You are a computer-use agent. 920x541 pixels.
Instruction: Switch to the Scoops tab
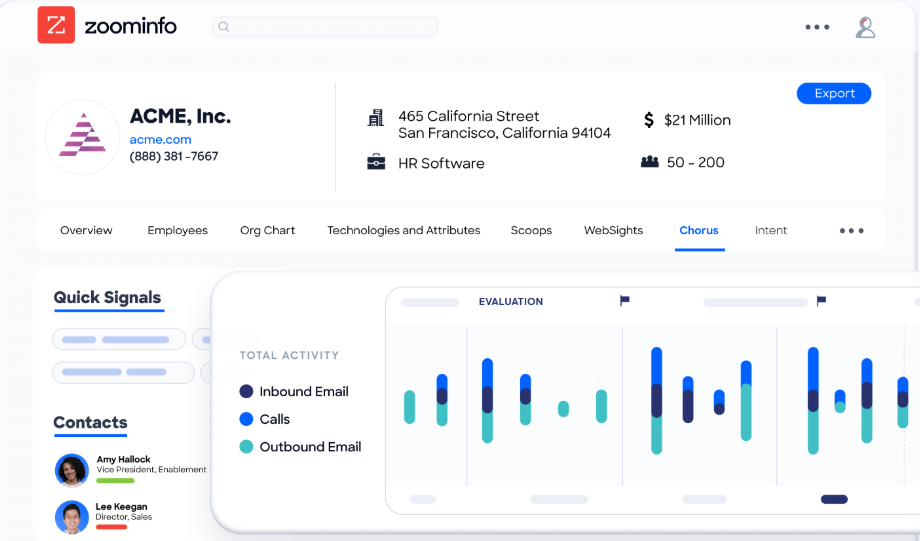pos(531,230)
